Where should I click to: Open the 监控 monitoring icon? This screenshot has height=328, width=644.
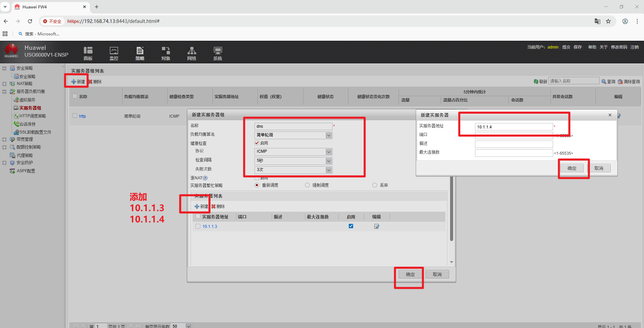click(114, 53)
